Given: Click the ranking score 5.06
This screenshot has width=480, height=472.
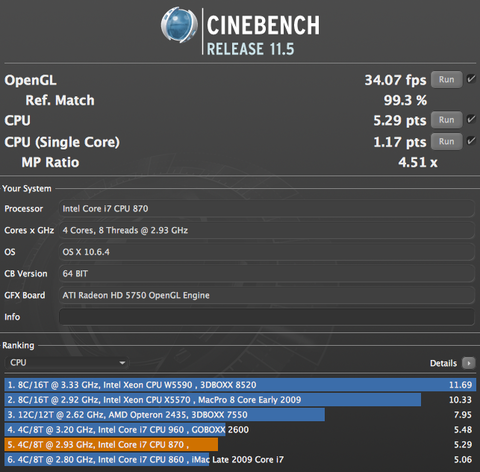Looking at the screenshot, I should (463, 460).
